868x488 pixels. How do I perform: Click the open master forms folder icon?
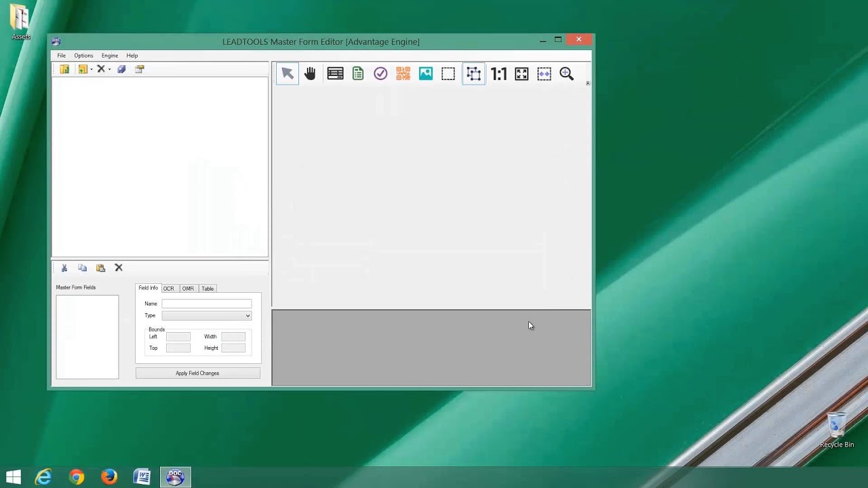tap(64, 69)
